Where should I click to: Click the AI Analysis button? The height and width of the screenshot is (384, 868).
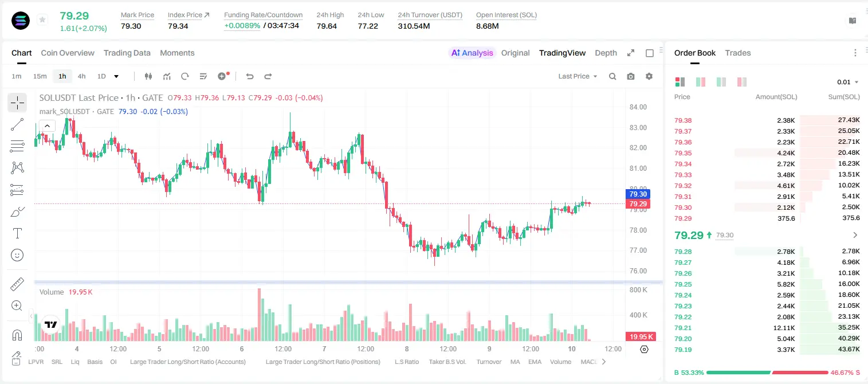coord(472,53)
